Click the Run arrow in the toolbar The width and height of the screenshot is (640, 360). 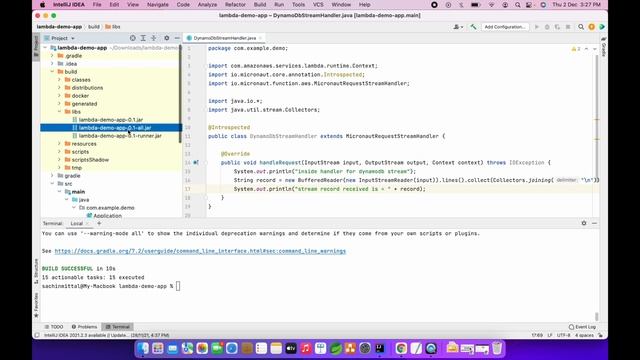537,27
